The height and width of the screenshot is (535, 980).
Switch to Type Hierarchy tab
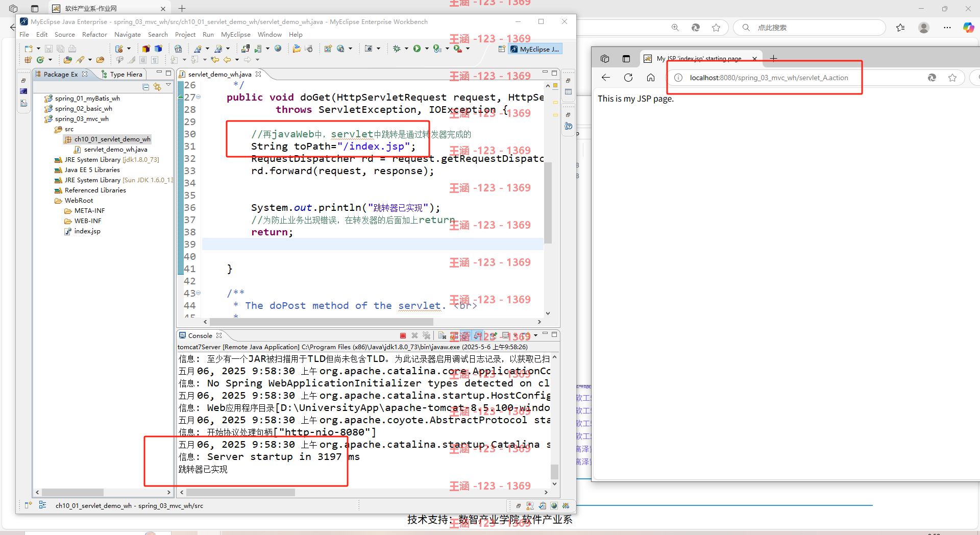(121, 74)
